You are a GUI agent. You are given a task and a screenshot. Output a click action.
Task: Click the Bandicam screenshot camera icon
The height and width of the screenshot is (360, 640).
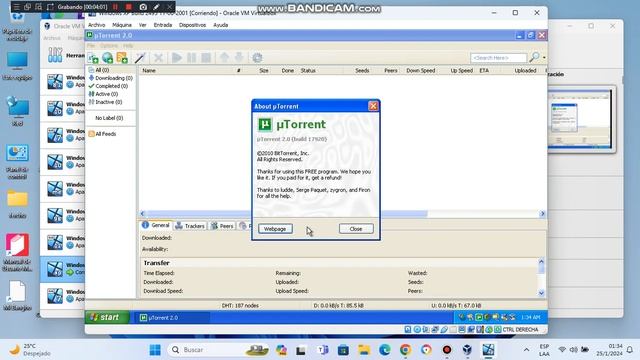pyautogui.click(x=143, y=7)
